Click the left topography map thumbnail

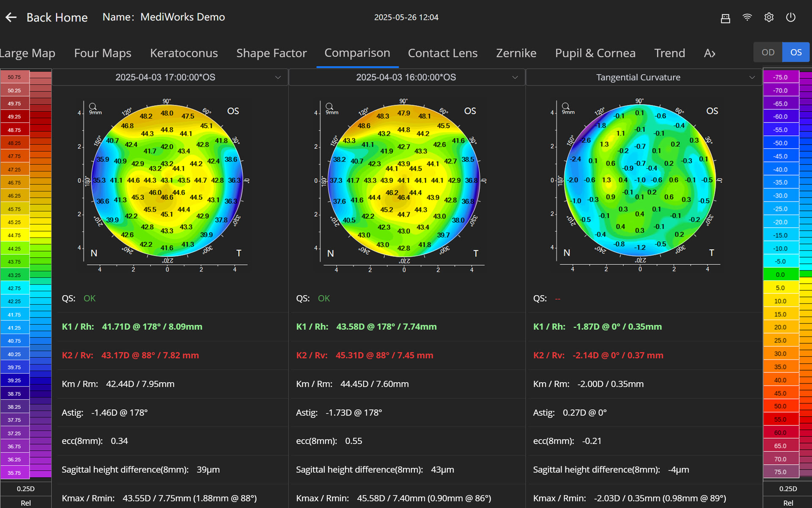167,180
